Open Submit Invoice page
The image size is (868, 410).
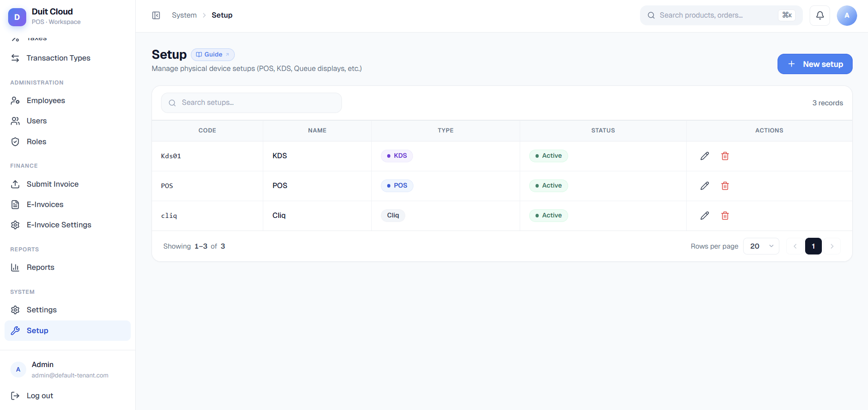pos(67,184)
